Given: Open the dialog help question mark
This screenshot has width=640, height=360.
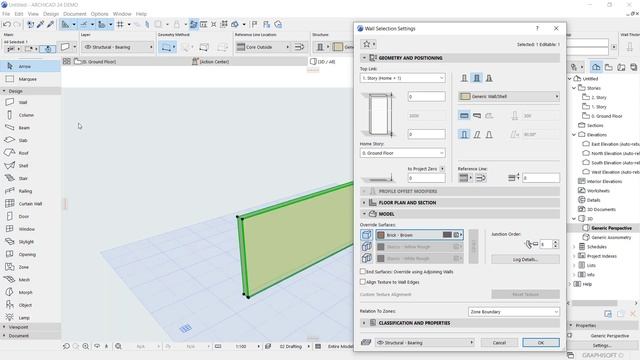Looking at the screenshot, I should coord(537,28).
